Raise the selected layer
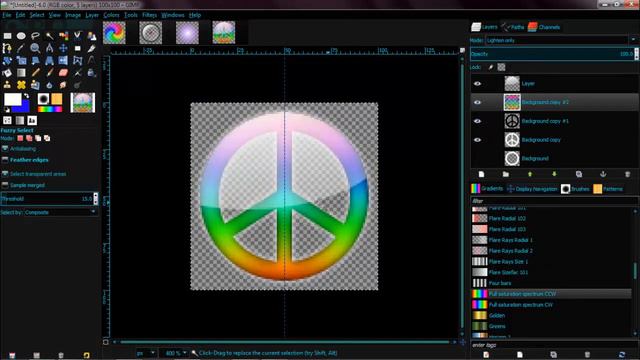This screenshot has width=640, height=360. click(x=530, y=174)
